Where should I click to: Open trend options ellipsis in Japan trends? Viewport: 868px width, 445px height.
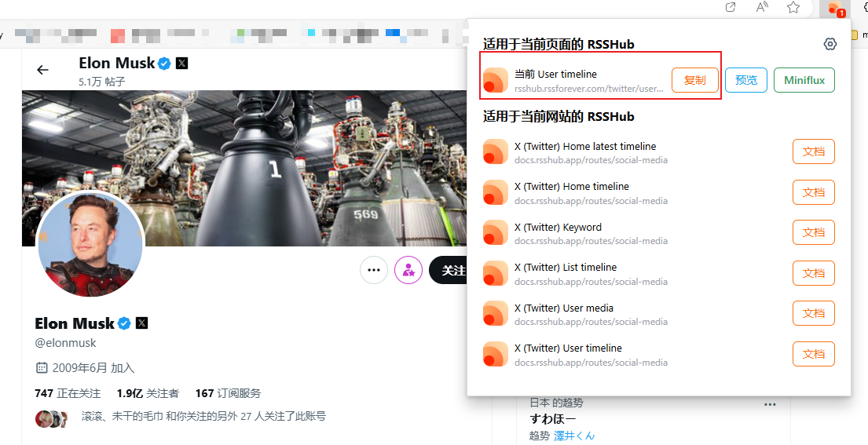pyautogui.click(x=770, y=405)
